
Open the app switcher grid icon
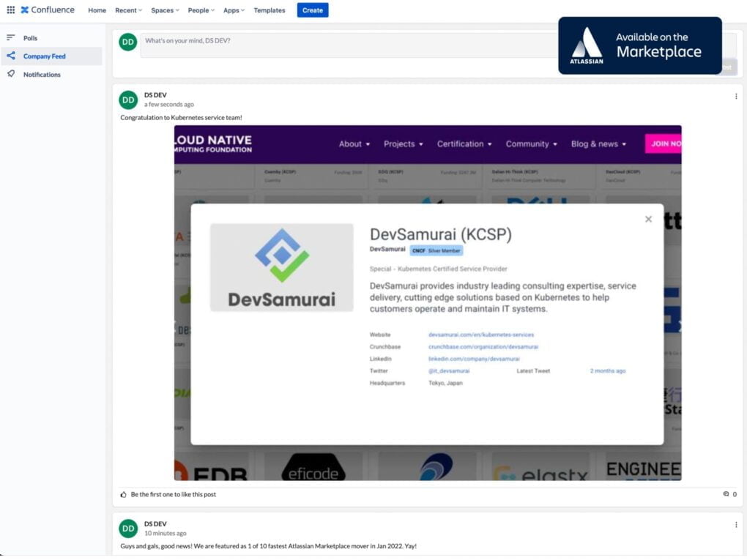click(10, 10)
